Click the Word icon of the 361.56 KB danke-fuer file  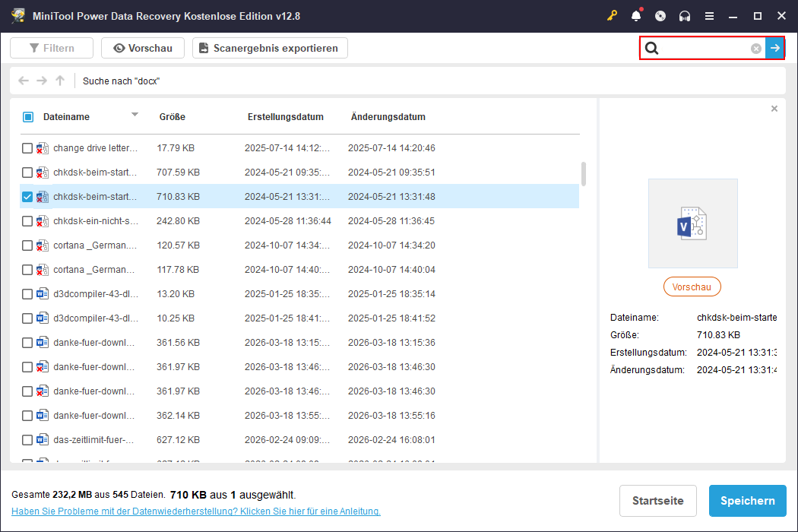point(43,343)
